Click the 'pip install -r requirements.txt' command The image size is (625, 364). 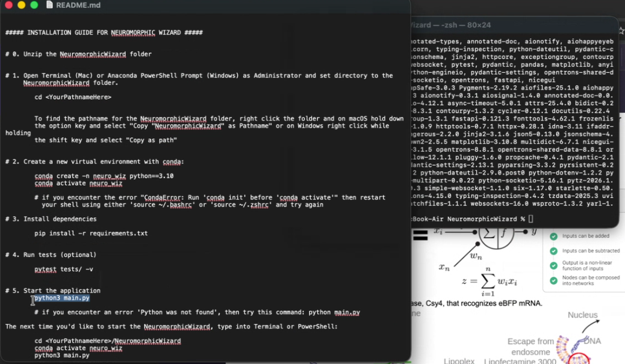(91, 233)
